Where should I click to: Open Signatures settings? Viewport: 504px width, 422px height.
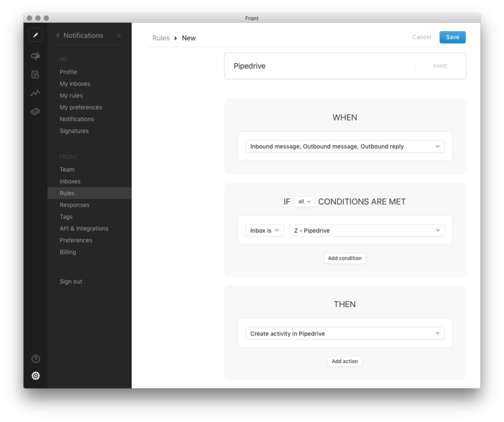pos(74,131)
